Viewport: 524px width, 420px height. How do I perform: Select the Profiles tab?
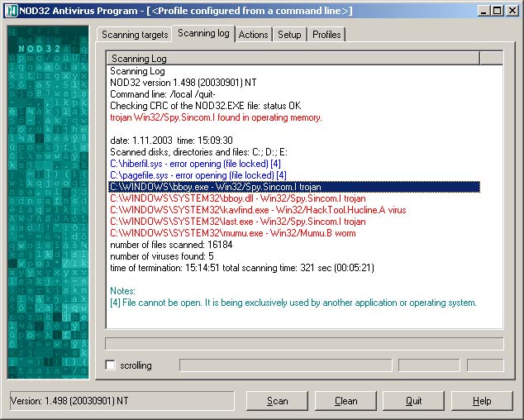[327, 35]
